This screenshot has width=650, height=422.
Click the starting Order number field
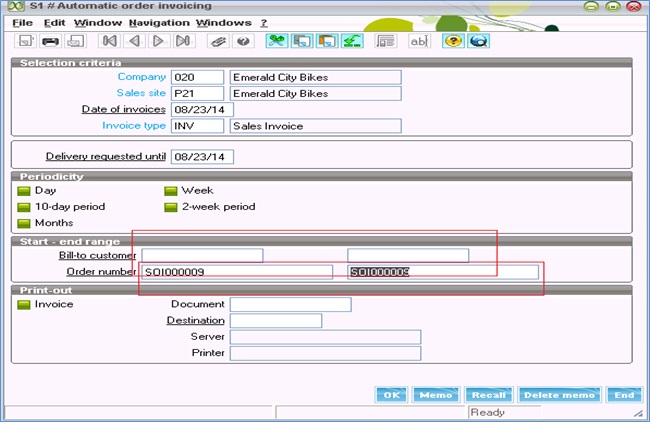tap(237, 272)
